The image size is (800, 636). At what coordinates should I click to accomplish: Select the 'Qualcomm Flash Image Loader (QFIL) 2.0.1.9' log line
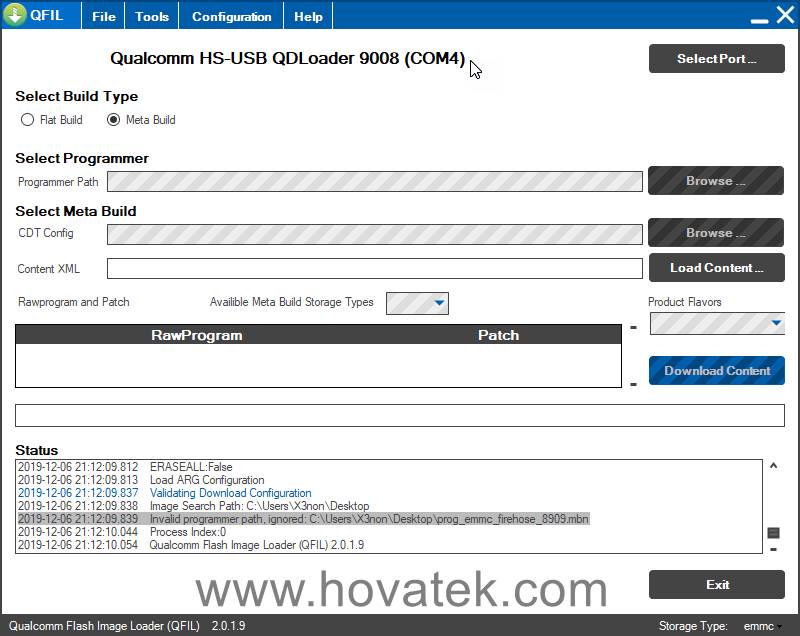coord(191,545)
